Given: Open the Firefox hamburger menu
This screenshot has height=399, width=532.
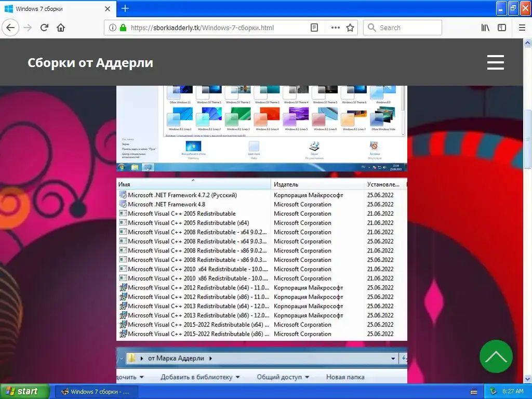Looking at the screenshot, I should [x=522, y=28].
